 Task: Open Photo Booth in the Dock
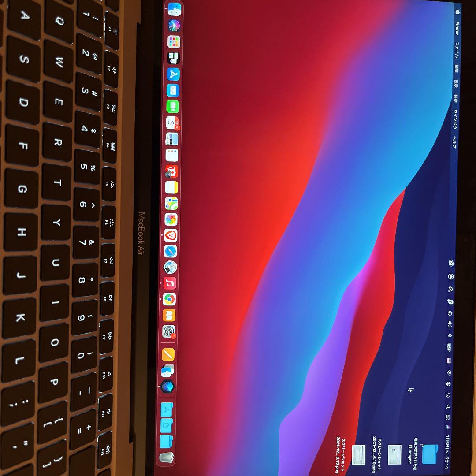coord(171,171)
